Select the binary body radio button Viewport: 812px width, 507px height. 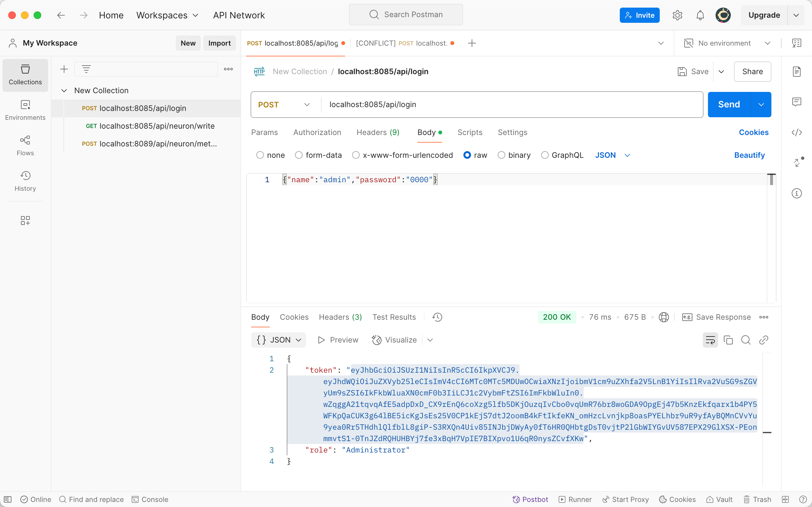tap(501, 155)
